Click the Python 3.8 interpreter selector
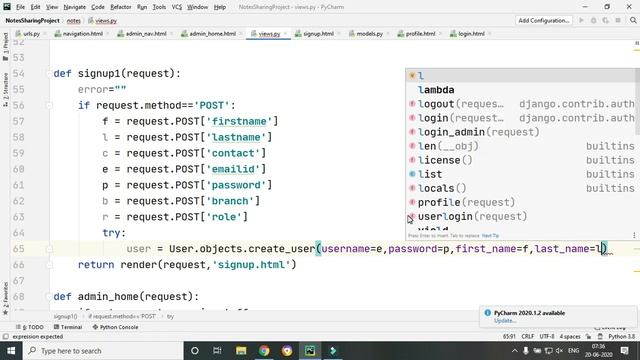Viewport: 640px width, 360px height. coord(621,337)
